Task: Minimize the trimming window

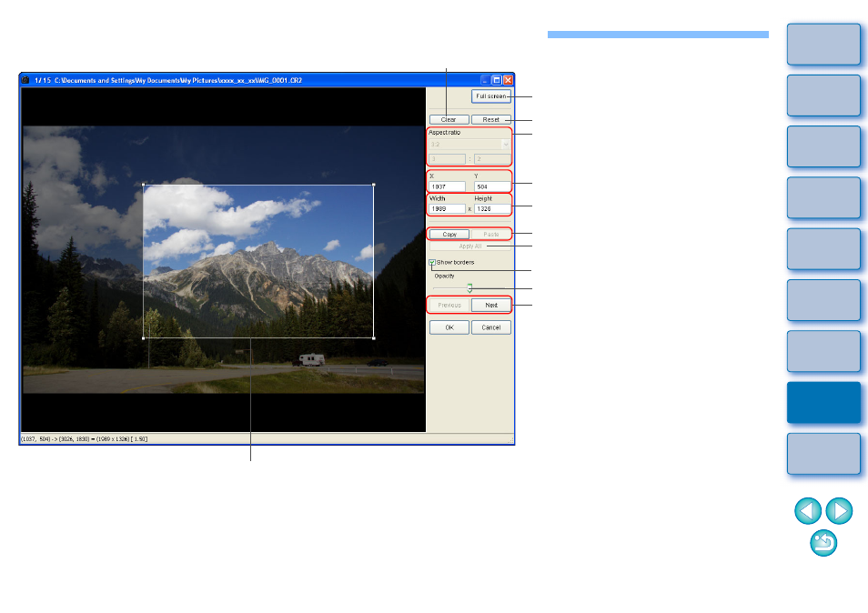Action: [485, 80]
